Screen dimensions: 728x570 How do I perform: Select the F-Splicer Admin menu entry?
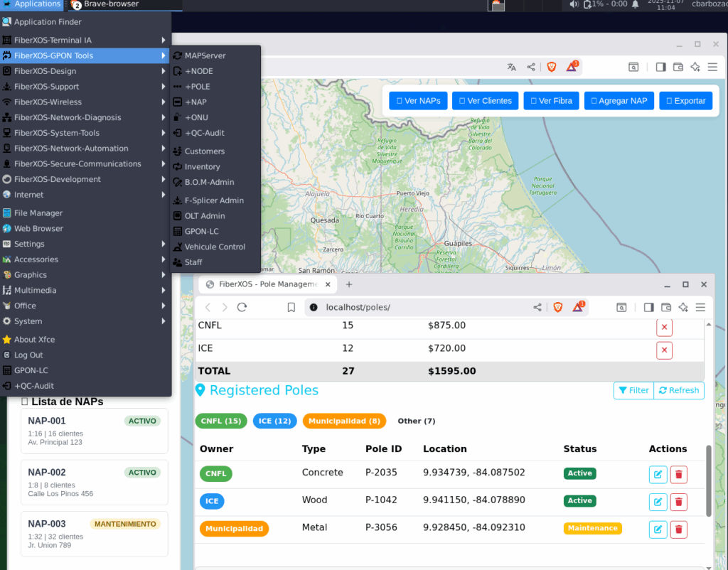point(213,200)
